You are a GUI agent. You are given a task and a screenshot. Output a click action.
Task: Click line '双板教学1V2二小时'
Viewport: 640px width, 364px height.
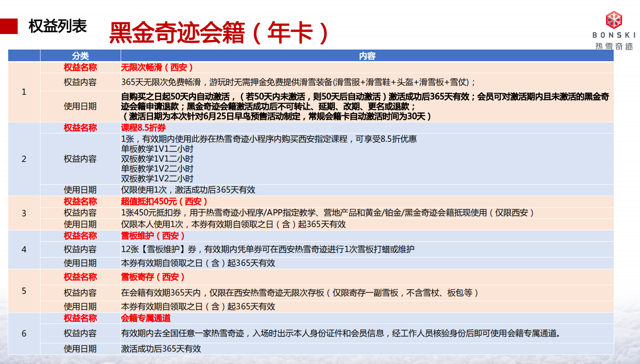coord(157,178)
